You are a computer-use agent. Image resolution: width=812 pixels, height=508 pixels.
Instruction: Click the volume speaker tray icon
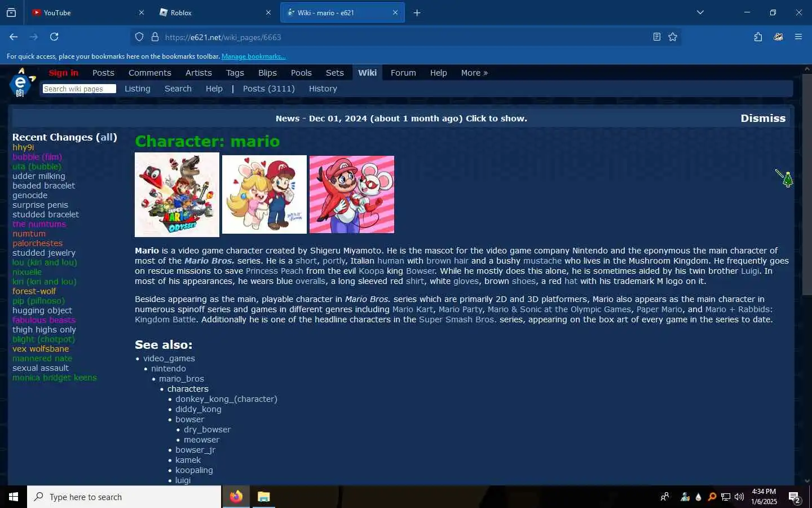pyautogui.click(x=739, y=497)
